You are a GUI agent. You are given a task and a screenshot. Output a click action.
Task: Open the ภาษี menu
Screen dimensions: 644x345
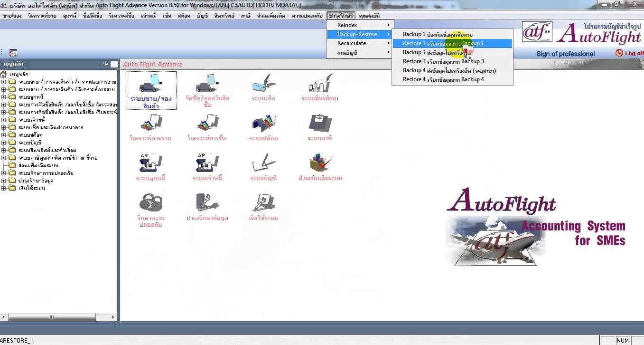[245, 16]
